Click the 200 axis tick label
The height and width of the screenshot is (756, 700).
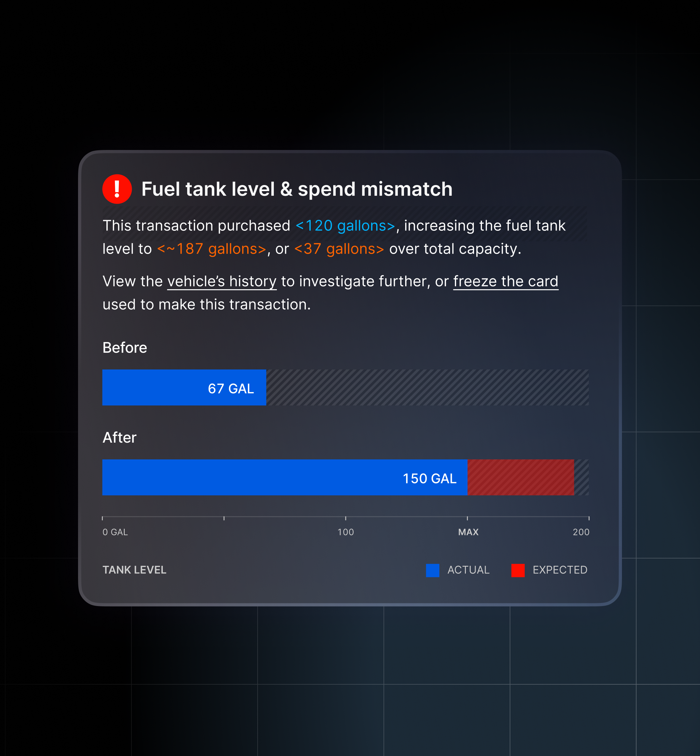(581, 532)
